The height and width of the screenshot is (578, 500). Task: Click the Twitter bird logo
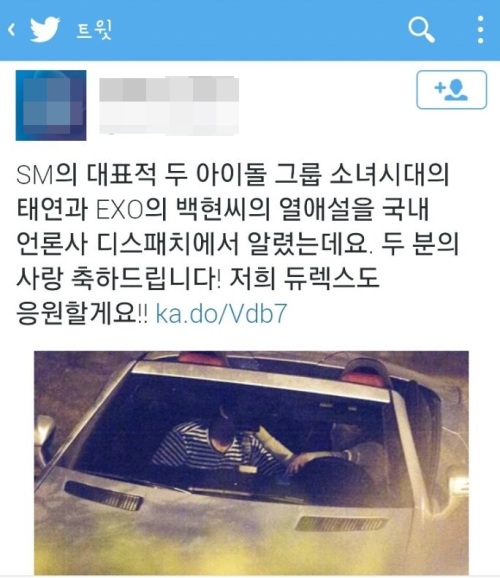pyautogui.click(x=45, y=29)
